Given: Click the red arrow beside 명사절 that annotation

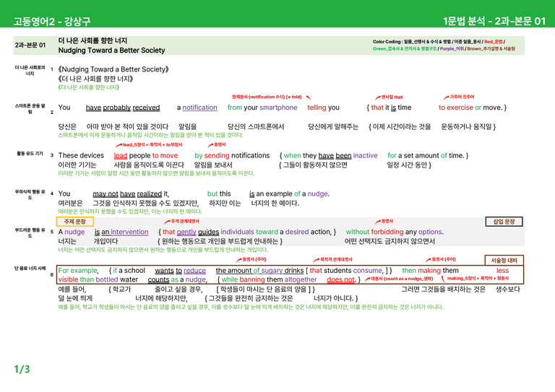Looking at the screenshot, I should click(x=378, y=97).
